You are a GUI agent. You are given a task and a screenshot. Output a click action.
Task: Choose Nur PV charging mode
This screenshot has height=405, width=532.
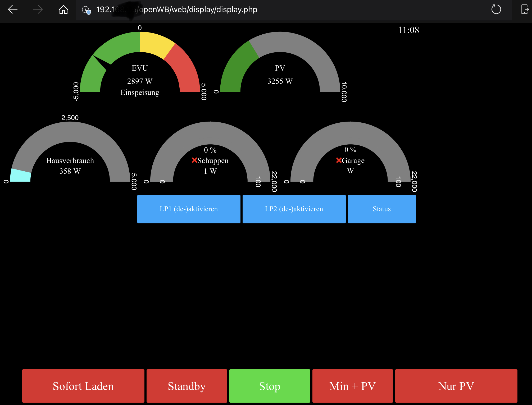point(456,386)
